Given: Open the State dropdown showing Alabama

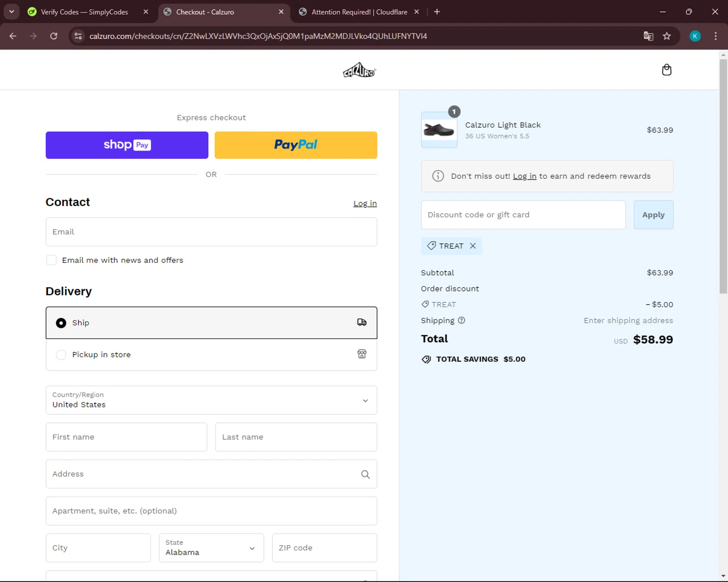Looking at the screenshot, I should pos(211,548).
